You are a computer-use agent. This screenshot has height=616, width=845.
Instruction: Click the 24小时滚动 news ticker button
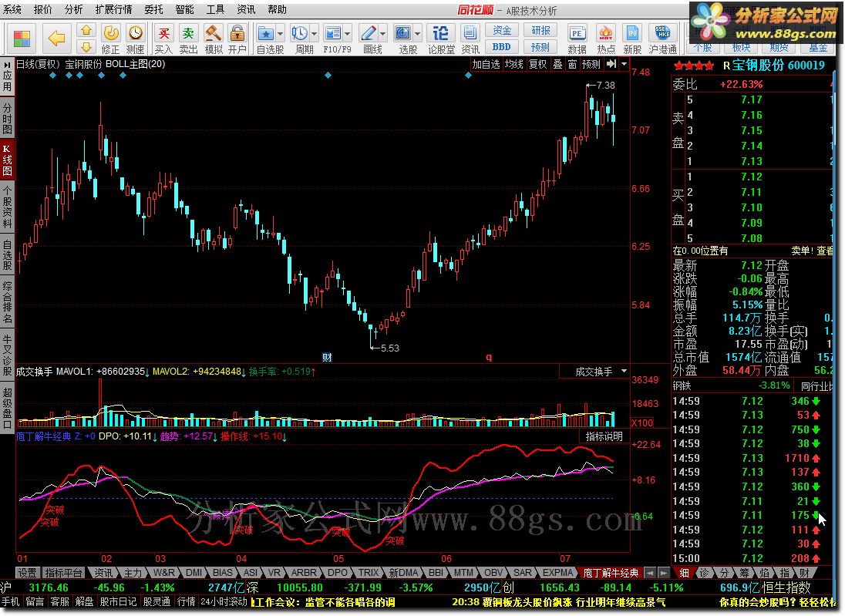(x=224, y=601)
